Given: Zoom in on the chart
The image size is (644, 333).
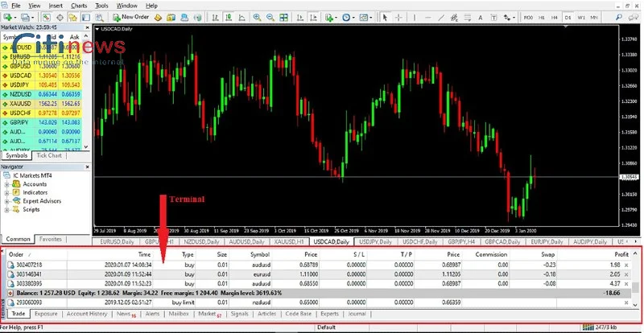Looking at the screenshot, I should [x=257, y=17].
